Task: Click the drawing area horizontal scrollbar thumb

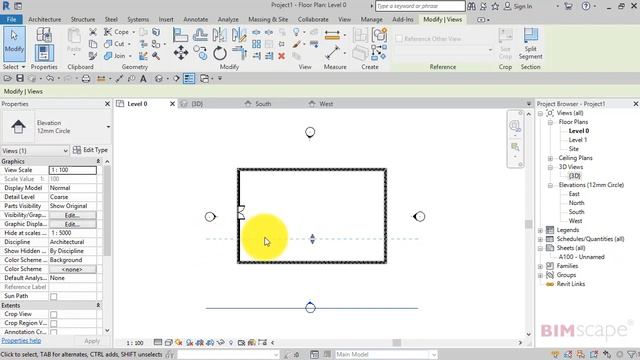Action: [396, 343]
